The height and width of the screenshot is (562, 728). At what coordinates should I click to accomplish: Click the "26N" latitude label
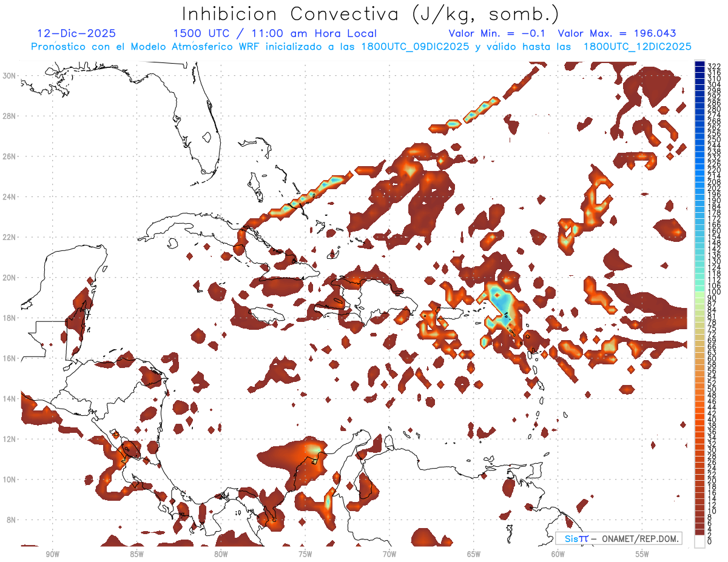[9, 156]
